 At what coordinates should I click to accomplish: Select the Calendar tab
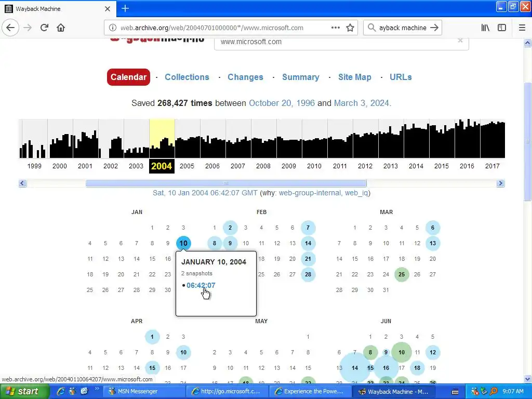[128, 77]
